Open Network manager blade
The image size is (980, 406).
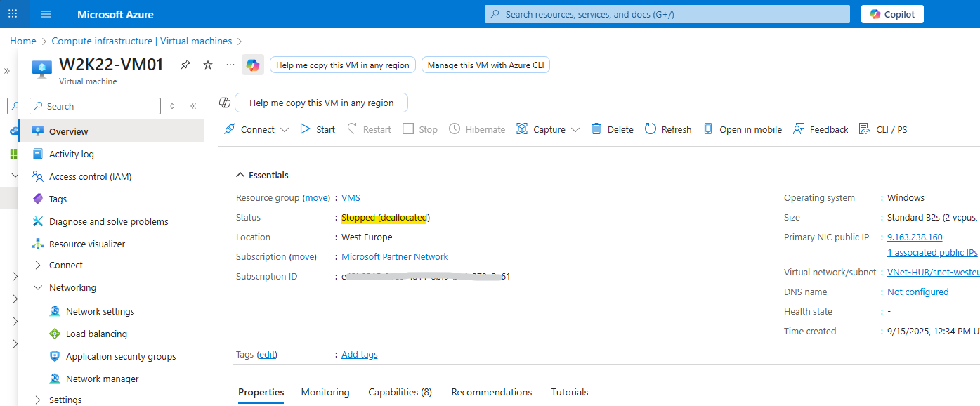pos(103,379)
